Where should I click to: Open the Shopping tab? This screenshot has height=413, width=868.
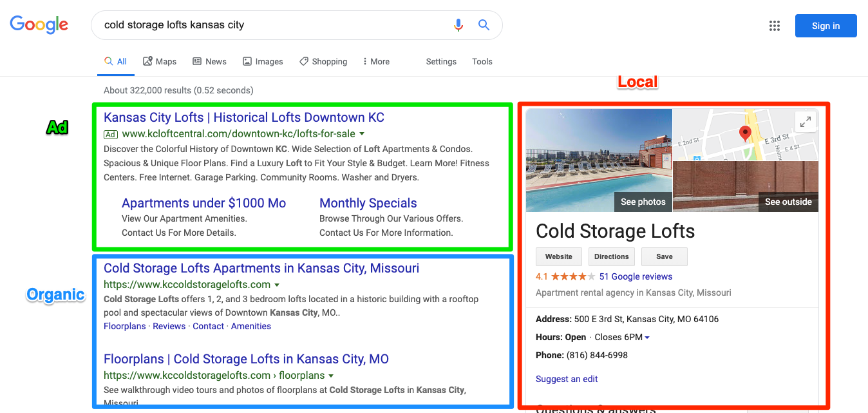point(323,62)
